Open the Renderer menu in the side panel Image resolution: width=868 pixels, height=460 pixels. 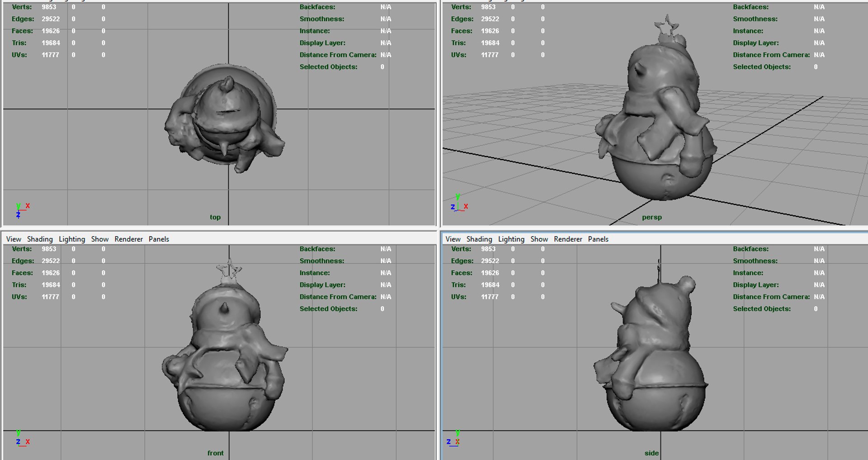click(568, 239)
